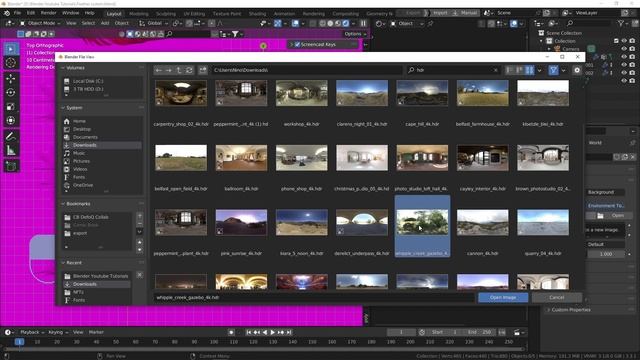Switch to thumbnail display mode icon
Viewport: 640px width, 360px height.
(529, 70)
